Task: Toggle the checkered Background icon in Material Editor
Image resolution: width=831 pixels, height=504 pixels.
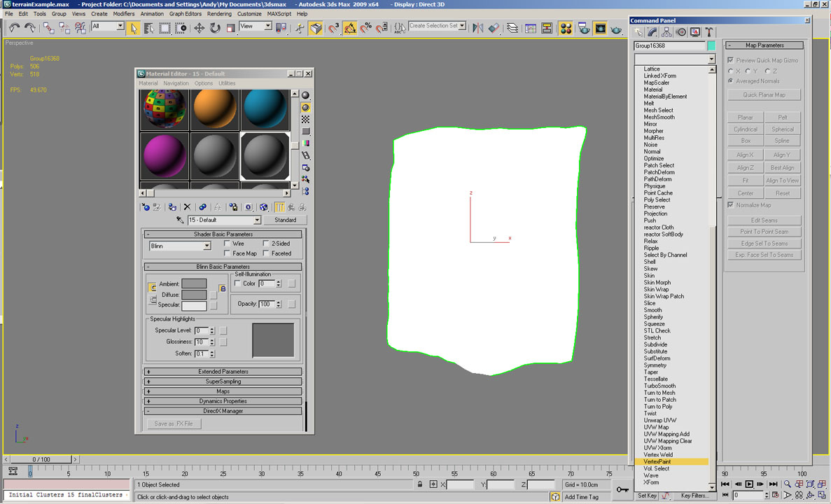Action: click(x=306, y=120)
